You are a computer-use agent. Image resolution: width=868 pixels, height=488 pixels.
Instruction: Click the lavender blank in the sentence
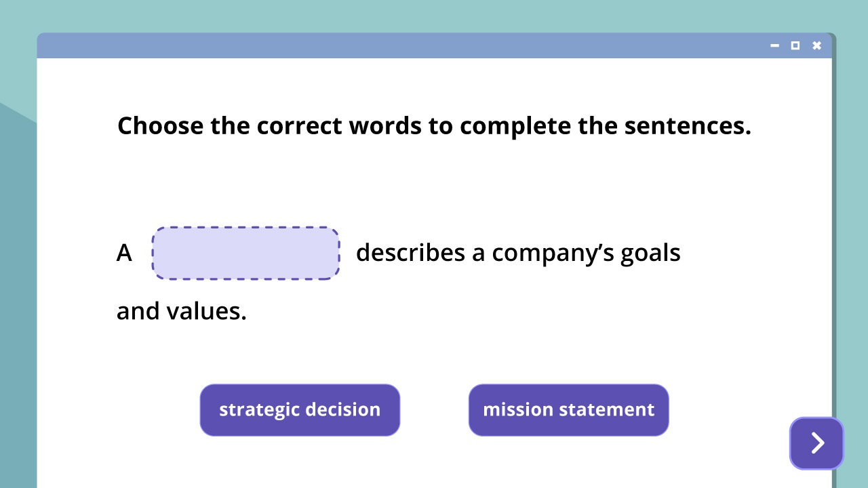245,253
